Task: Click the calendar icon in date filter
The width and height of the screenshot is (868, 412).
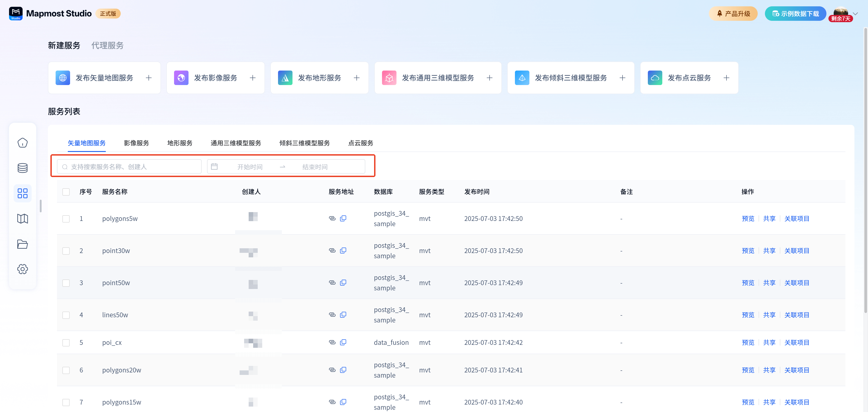Action: [x=214, y=167]
